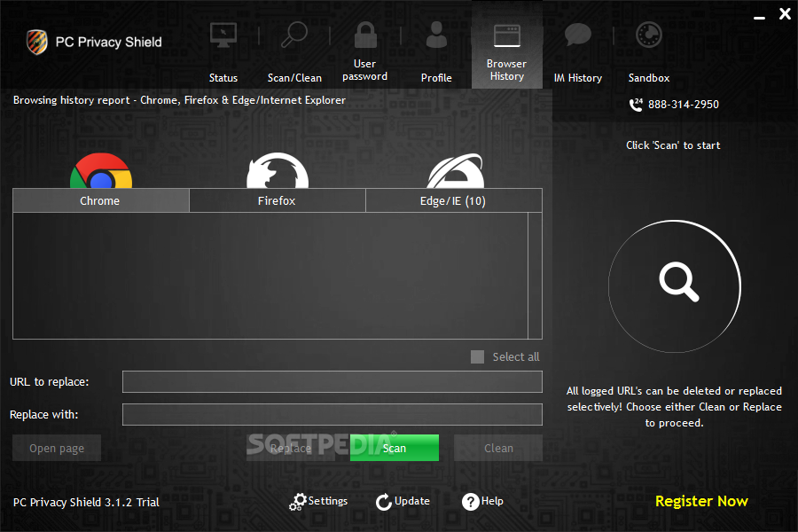Click the Sandbox section label
The width and height of the screenshot is (798, 532).
pos(649,78)
